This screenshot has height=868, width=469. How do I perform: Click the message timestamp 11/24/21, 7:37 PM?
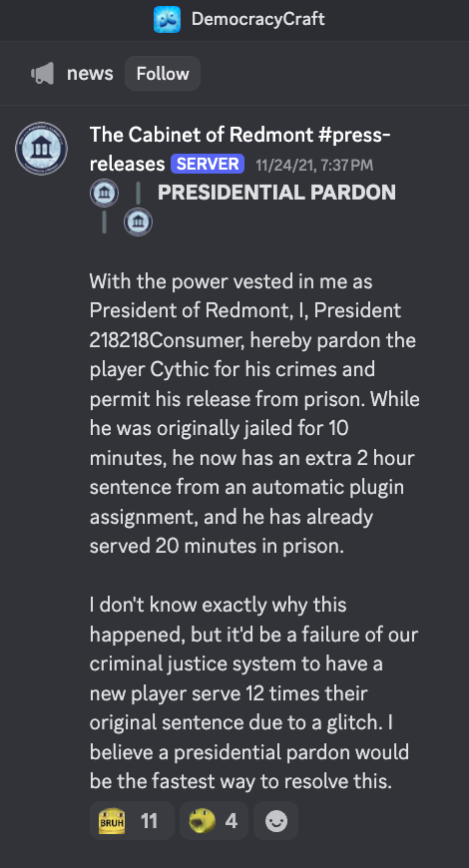coord(314,165)
